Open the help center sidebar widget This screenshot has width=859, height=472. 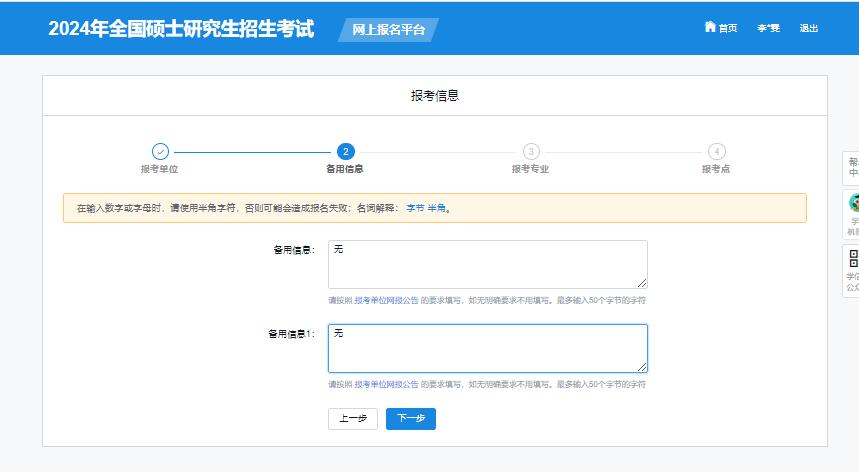point(852,167)
